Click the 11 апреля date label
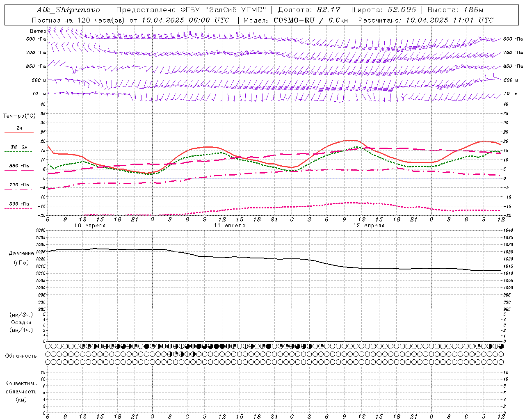This screenshot has height=420, width=525. pos(229,226)
